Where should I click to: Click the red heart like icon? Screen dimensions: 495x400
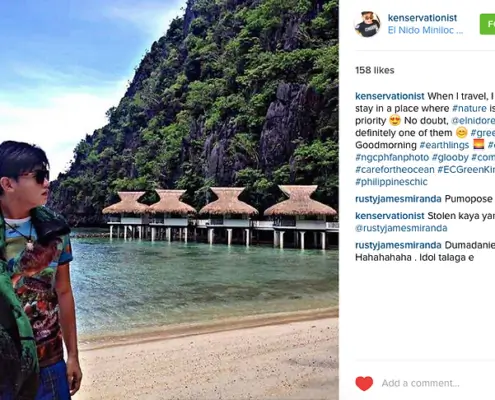[364, 383]
